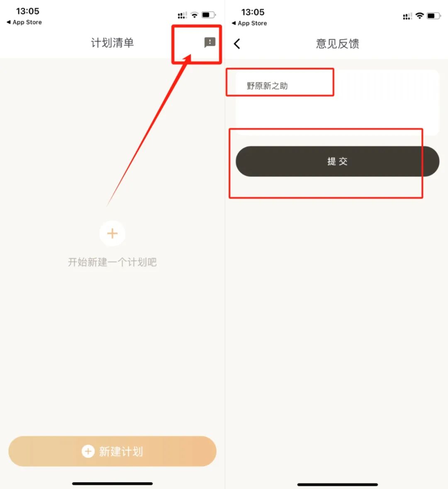Tap the home indicator bar under 新建计划
The image size is (448, 489).
(112, 483)
